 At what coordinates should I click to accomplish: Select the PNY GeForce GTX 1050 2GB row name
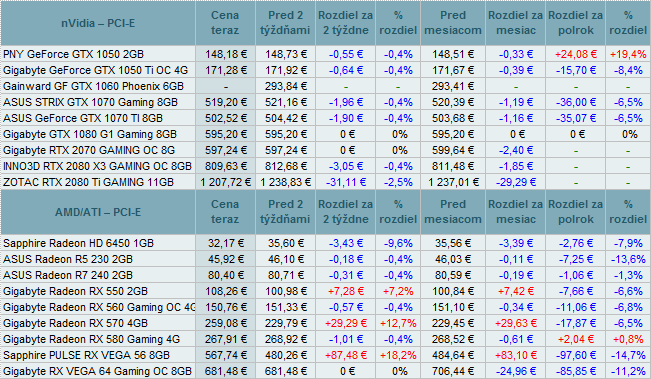pyautogui.click(x=73, y=54)
